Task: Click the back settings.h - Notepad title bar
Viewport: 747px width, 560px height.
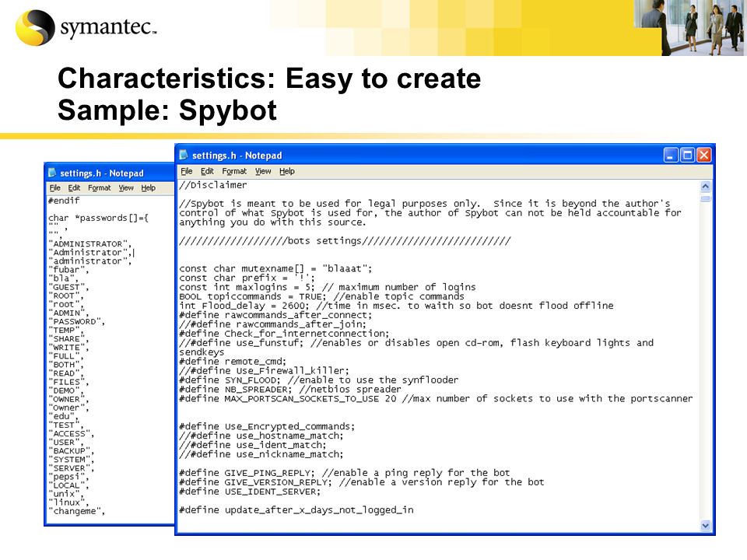Action: tap(110, 173)
